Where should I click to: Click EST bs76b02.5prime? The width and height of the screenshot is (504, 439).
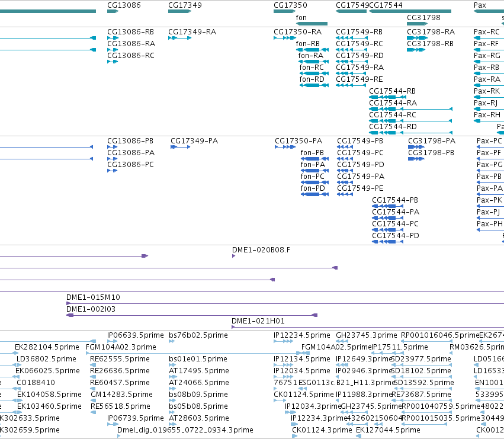[198, 335]
